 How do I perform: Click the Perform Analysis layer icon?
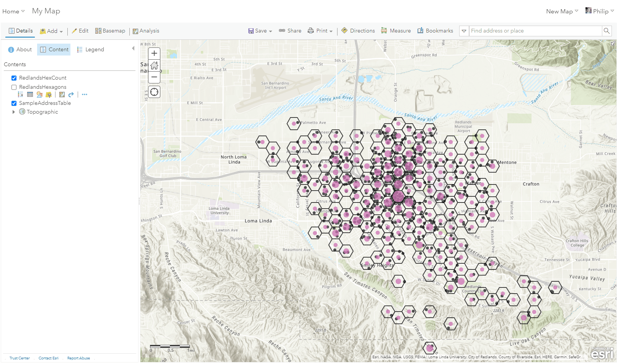[62, 95]
